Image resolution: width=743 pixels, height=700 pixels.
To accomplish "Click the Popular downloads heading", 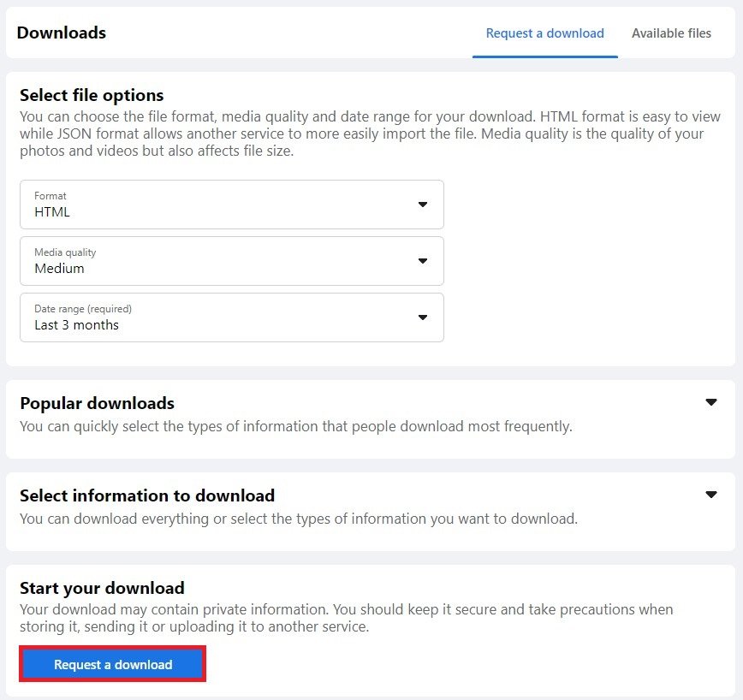I will pyautogui.click(x=97, y=403).
